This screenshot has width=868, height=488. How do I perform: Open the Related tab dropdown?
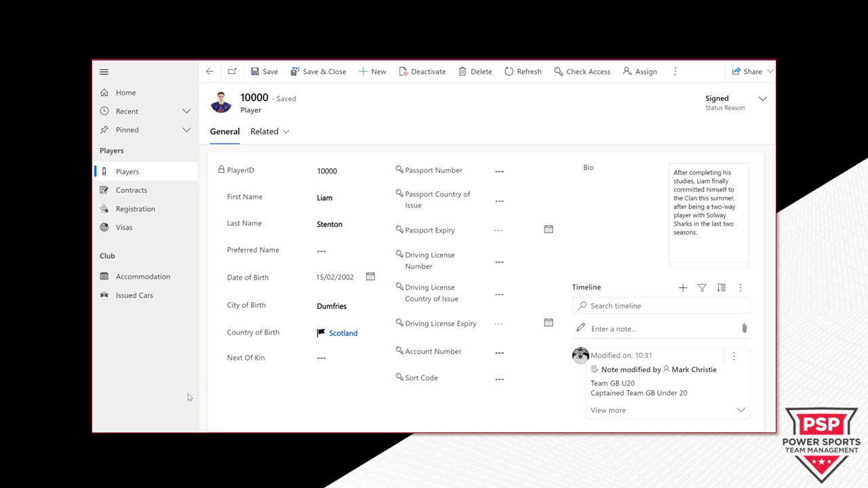click(x=270, y=131)
